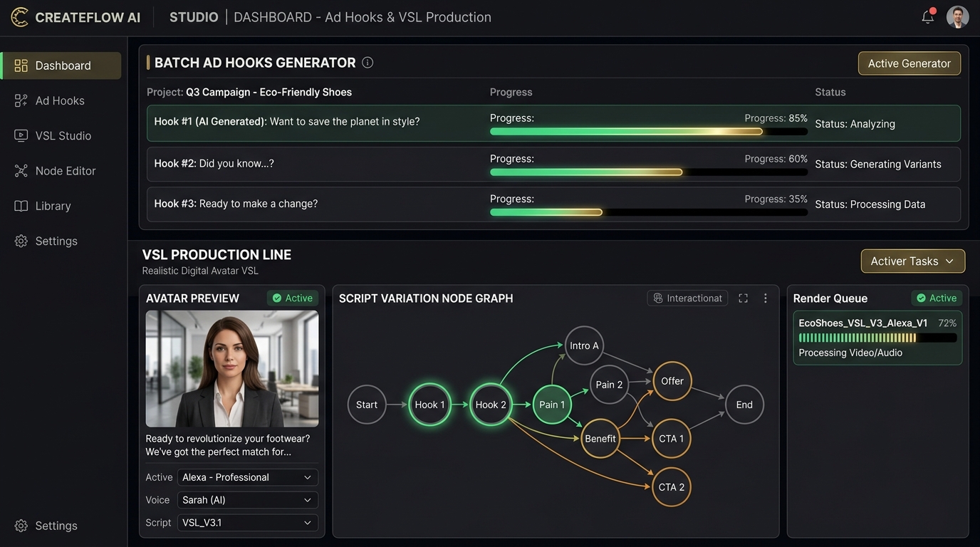Open the Sarah (AI) voice dropdown
Screen dimensions: 980x547
[x=247, y=500]
